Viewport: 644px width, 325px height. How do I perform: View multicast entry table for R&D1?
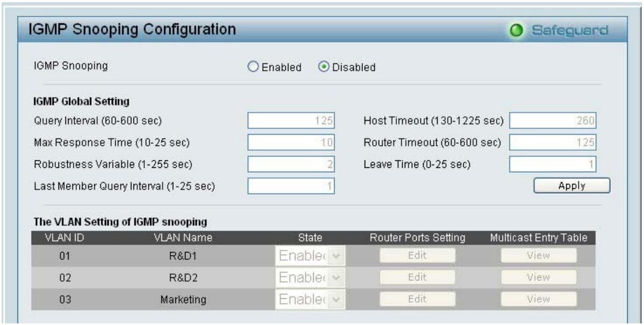(538, 256)
